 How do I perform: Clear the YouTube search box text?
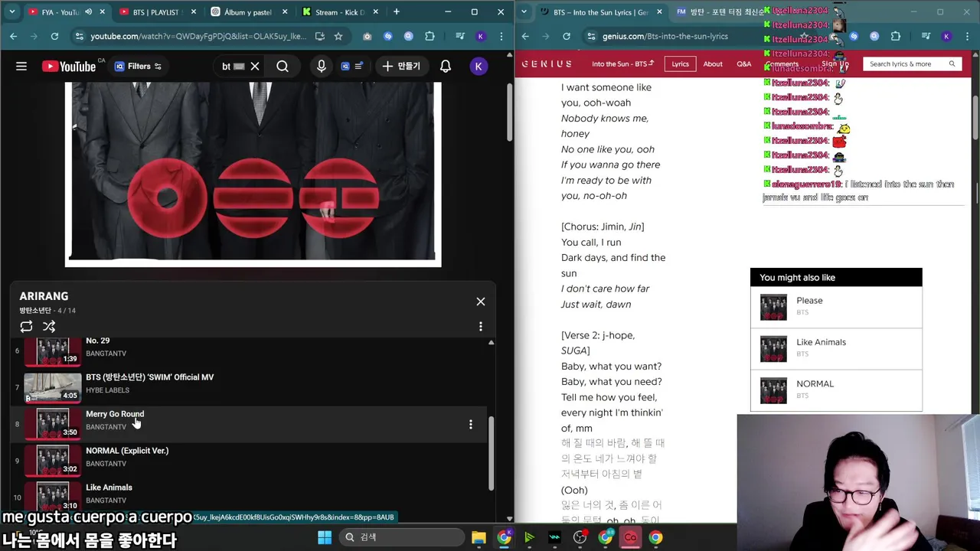pyautogui.click(x=255, y=67)
